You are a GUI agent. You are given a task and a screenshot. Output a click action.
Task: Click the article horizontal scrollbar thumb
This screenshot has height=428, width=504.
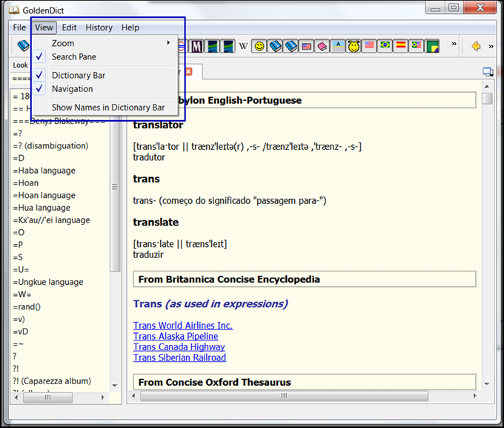pyautogui.click(x=284, y=396)
